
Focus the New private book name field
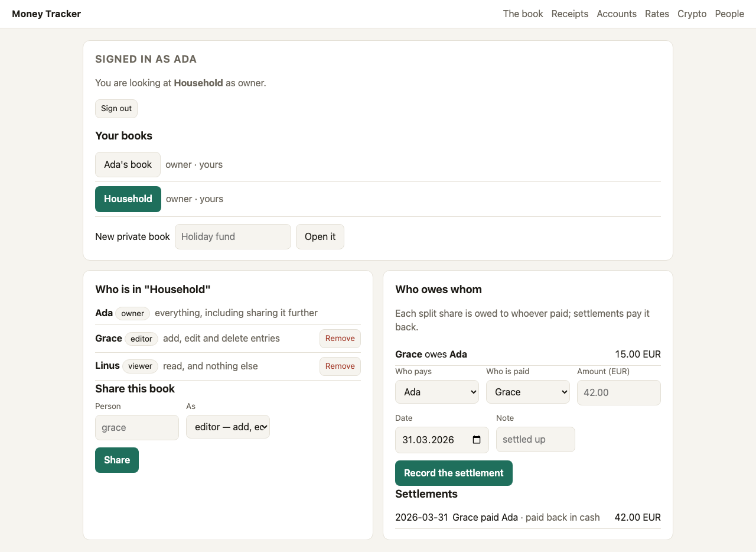coord(233,236)
